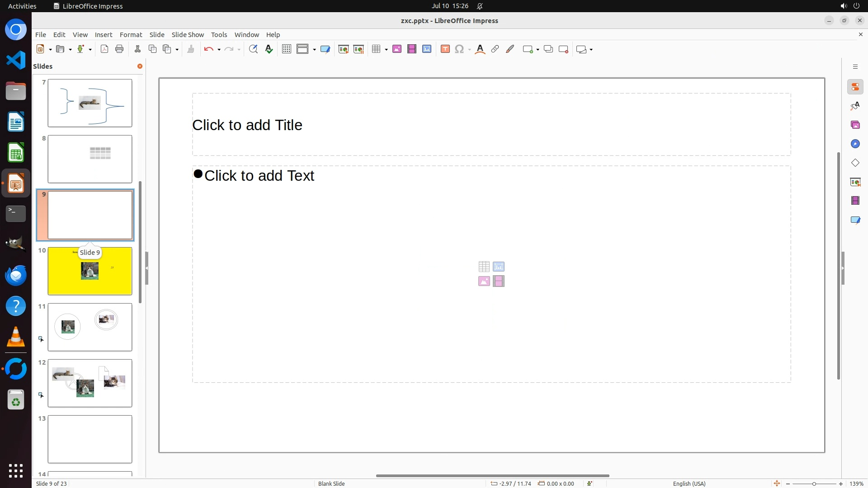Viewport: 868px width, 488px height.
Task: Open the Gallery sidebar panel icon
Action: [x=855, y=125]
